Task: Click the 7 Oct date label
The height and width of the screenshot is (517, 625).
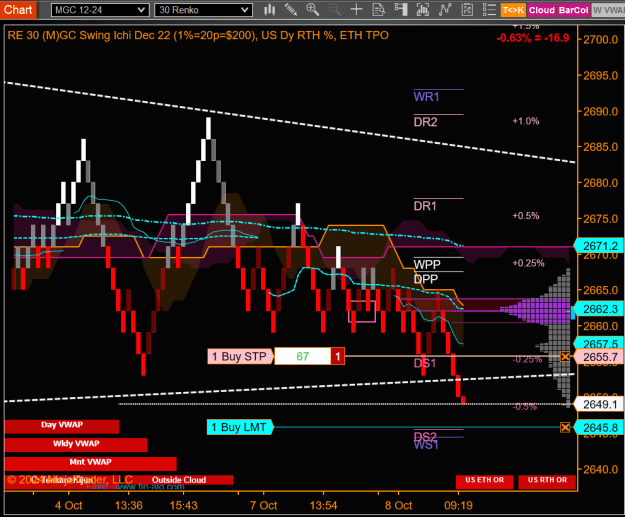Action: click(263, 506)
